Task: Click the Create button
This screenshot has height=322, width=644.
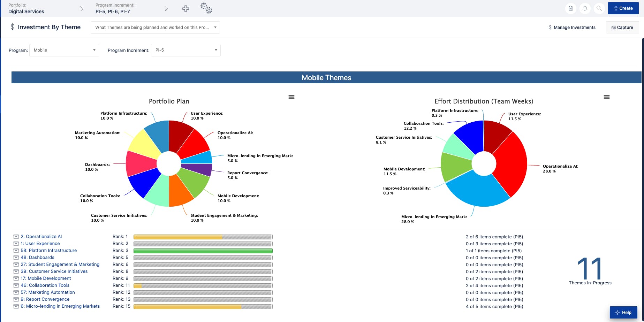Action: point(623,8)
